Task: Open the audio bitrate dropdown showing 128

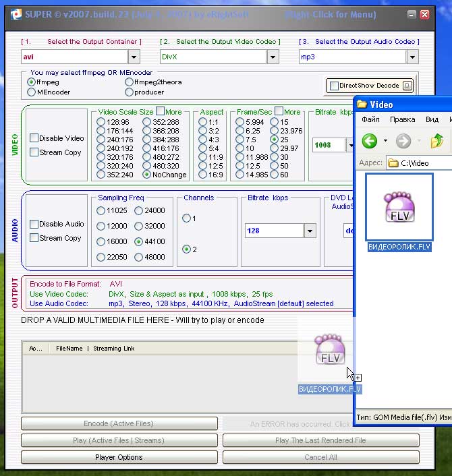Action: pos(310,231)
